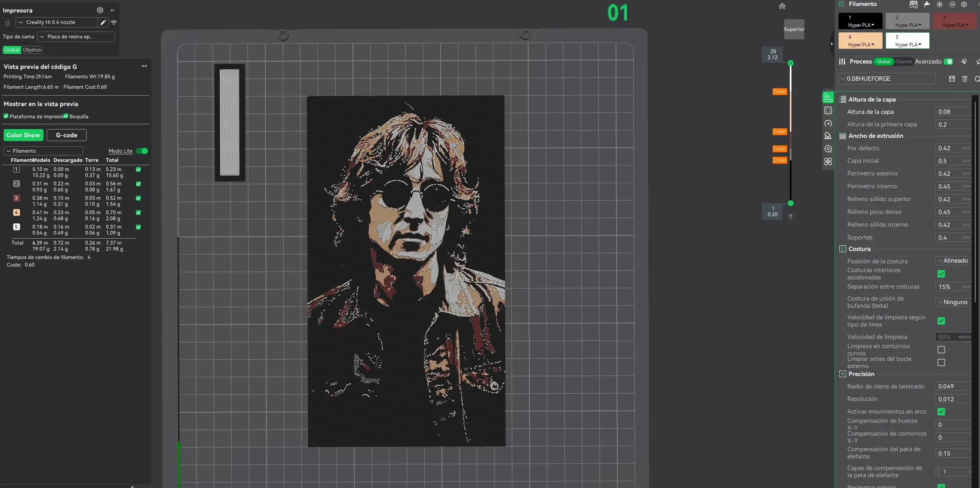
Task: Switch to Objetos tab in Impresora panel
Action: point(32,50)
